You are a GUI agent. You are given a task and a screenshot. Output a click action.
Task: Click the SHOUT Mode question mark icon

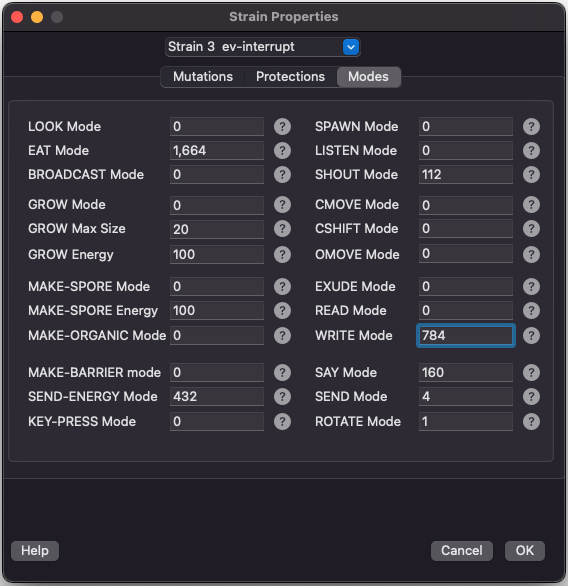point(531,175)
